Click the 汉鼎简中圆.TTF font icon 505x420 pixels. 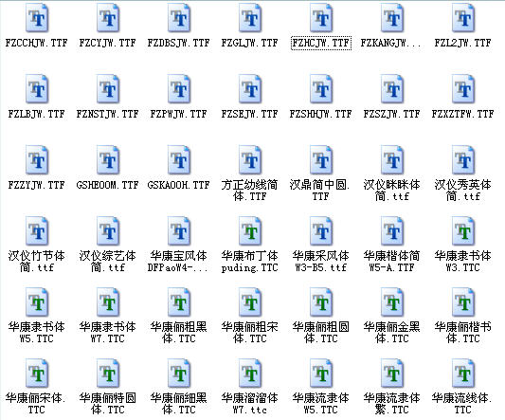pos(321,160)
